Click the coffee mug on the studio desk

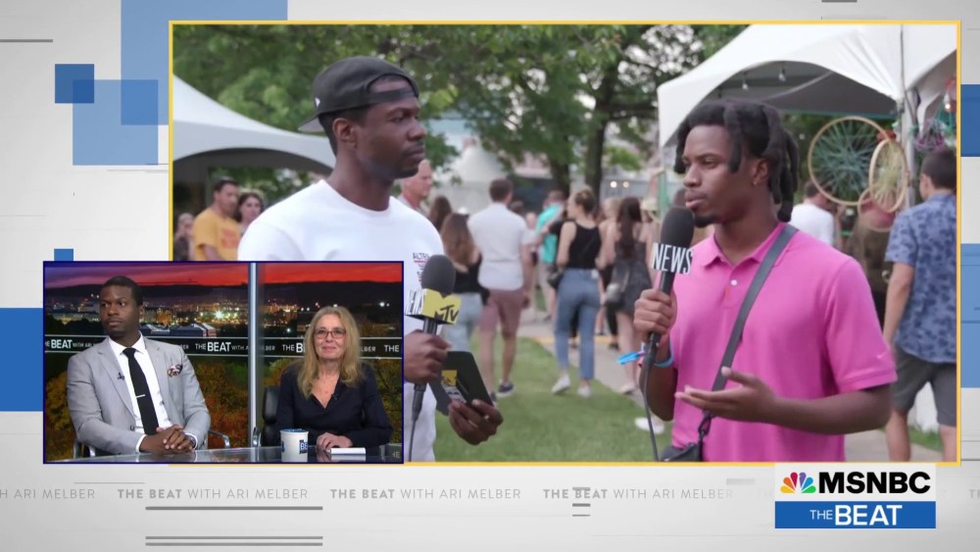coord(293,443)
